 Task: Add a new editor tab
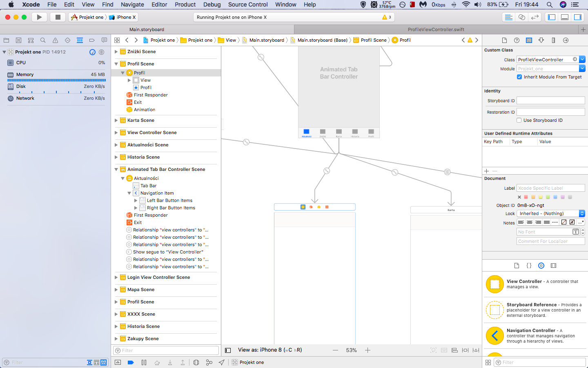tap(583, 29)
